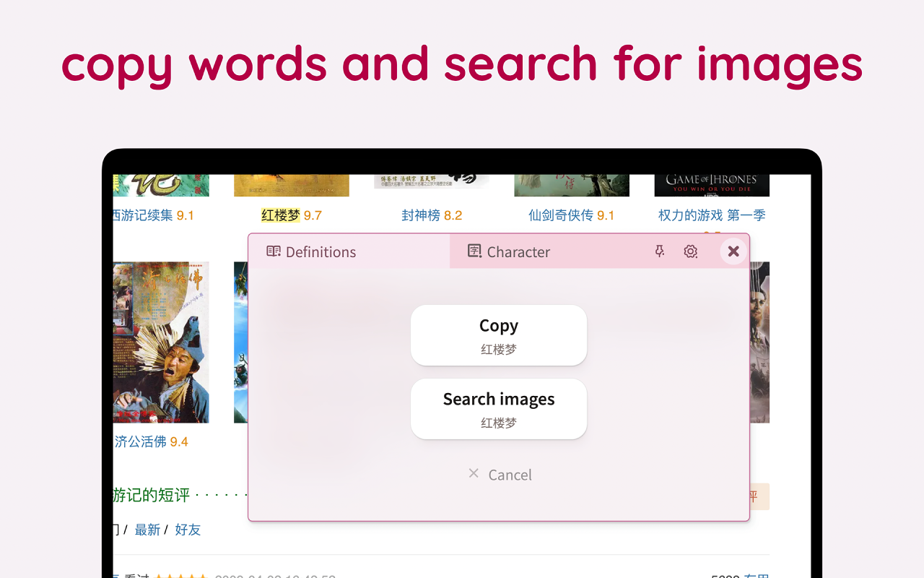Click the character card icon beside Character
The height and width of the screenshot is (578, 924).
474,251
